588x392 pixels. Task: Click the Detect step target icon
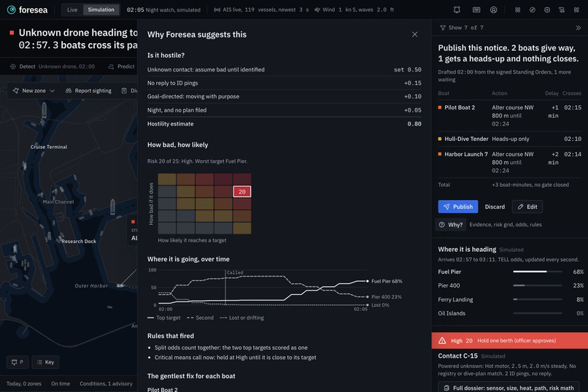[13, 66]
